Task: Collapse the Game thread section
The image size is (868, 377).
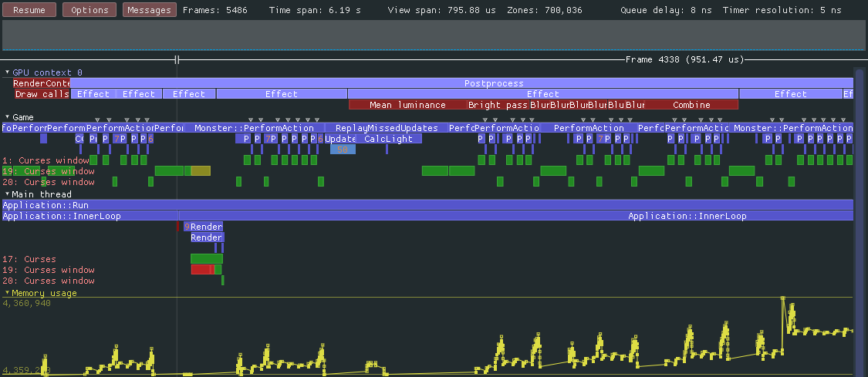Action: pos(8,116)
